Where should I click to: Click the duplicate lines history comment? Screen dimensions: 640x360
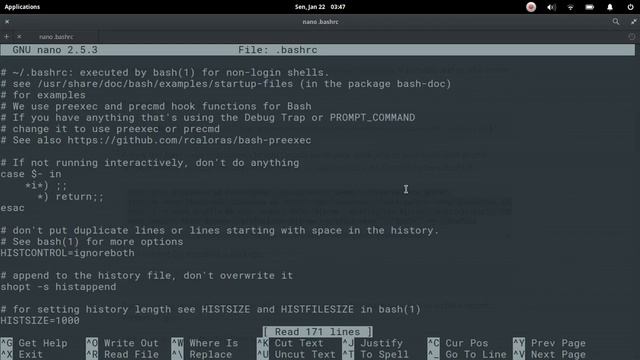[x=220, y=231]
